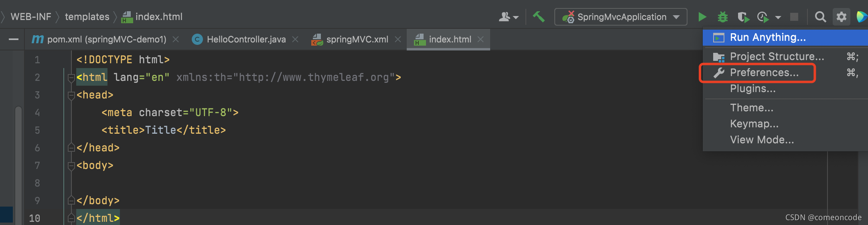This screenshot has width=868, height=225.
Task: Click the Maven icon on pom.xml tab
Action: pyautogui.click(x=38, y=39)
